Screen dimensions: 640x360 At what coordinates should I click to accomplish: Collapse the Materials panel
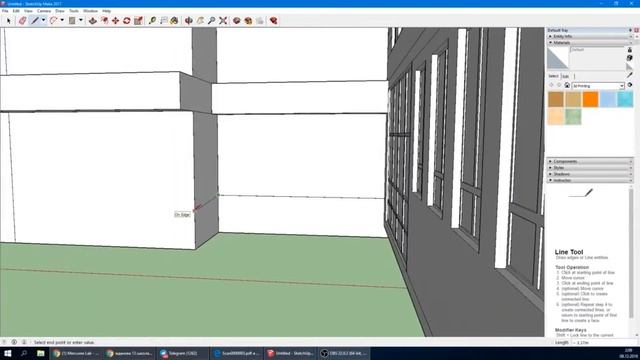coord(590,42)
